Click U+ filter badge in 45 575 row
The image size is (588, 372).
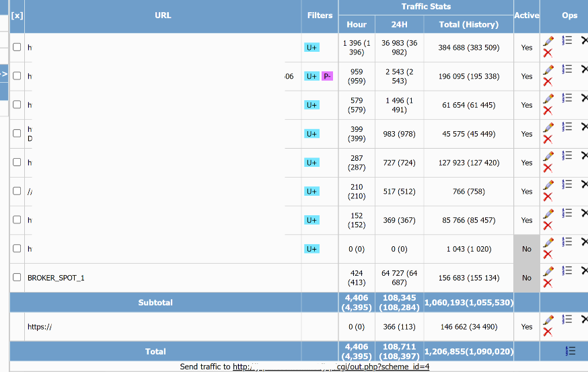[x=311, y=134]
